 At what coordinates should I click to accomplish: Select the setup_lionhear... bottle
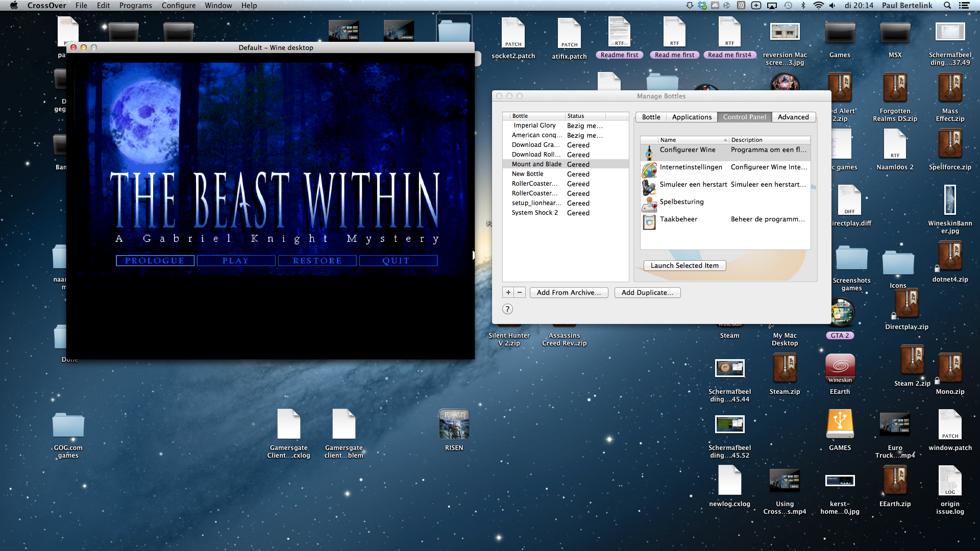coord(566,203)
